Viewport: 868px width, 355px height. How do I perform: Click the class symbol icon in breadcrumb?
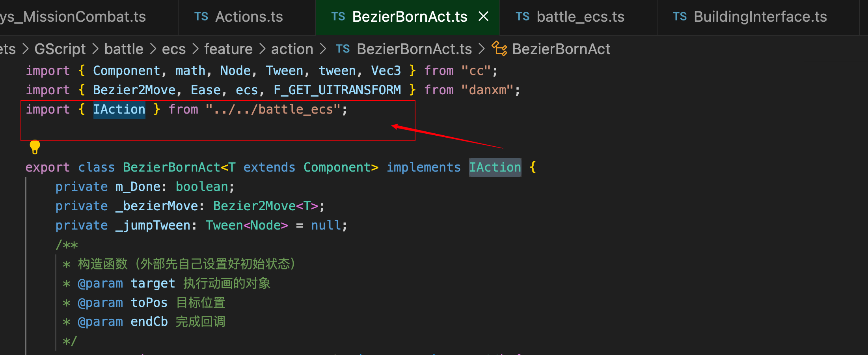pyautogui.click(x=499, y=49)
